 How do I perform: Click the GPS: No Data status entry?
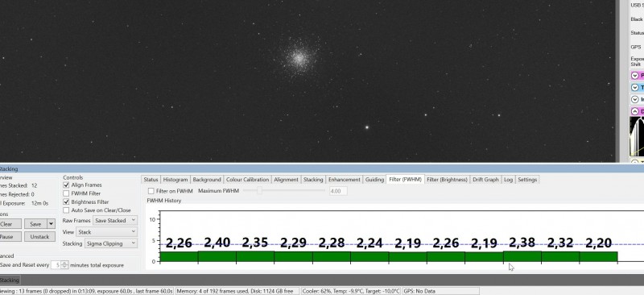440,291
